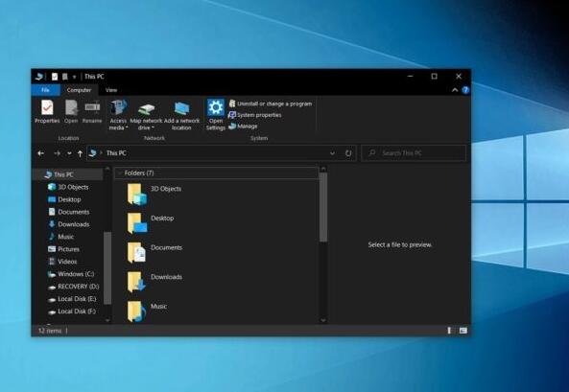Viewport: 569px width, 392px height.
Task: Click the Open Settings gear icon
Action: pos(216,107)
